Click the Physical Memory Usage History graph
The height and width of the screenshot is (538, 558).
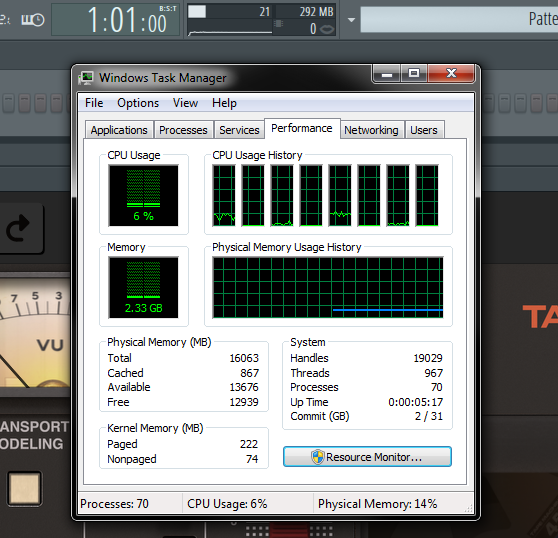pos(328,287)
